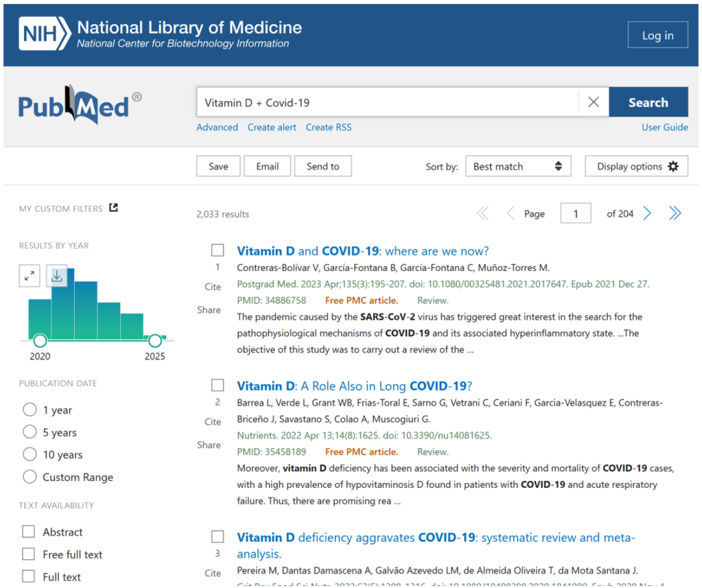Click 'Free PMC article.' under result 1
This screenshot has width=702, height=588.
pyautogui.click(x=361, y=301)
